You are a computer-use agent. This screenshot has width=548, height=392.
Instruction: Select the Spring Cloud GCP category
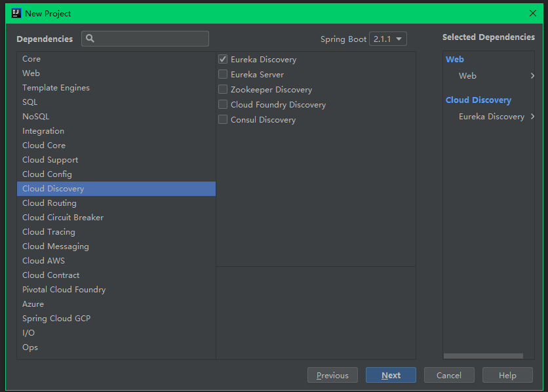point(117,319)
